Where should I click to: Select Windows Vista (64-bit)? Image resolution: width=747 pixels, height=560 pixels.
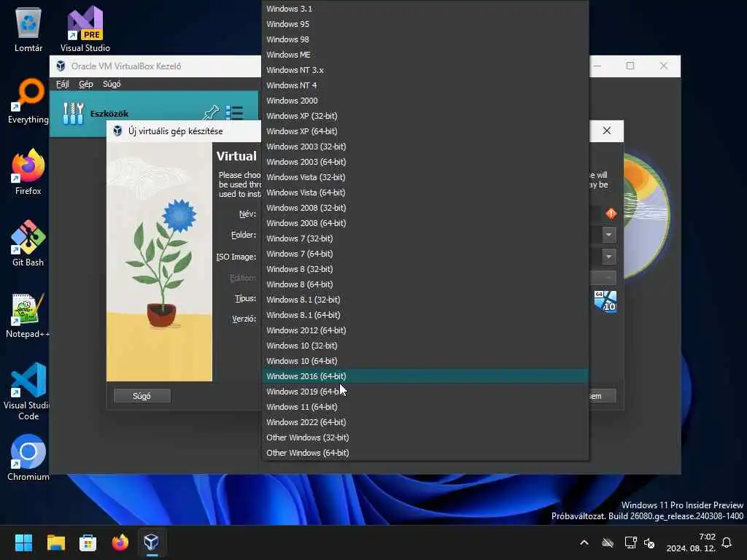tap(425, 192)
